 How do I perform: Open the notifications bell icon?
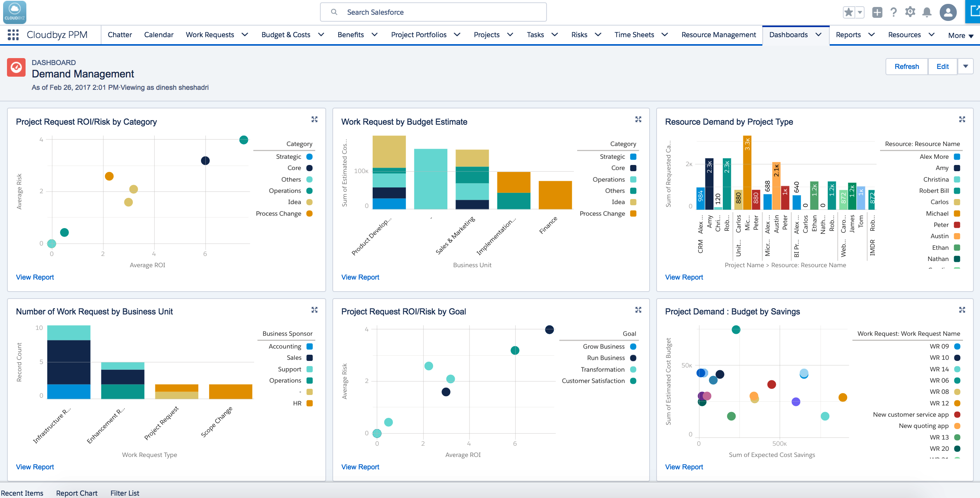point(927,12)
